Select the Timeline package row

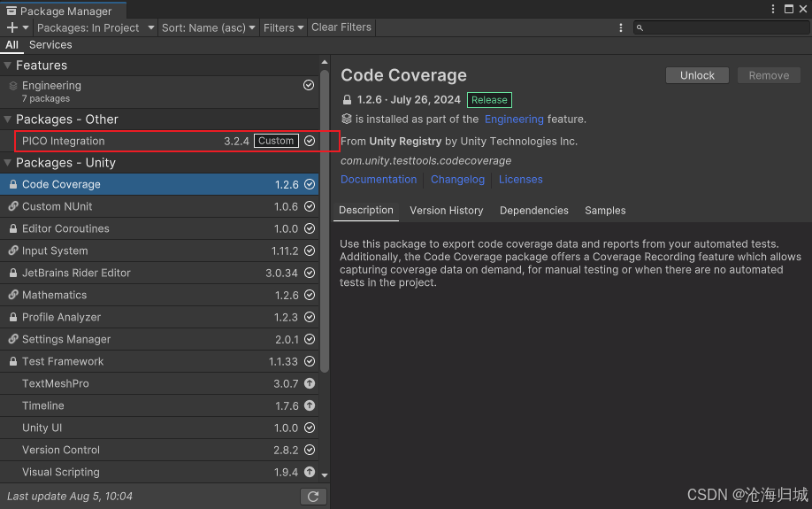159,405
